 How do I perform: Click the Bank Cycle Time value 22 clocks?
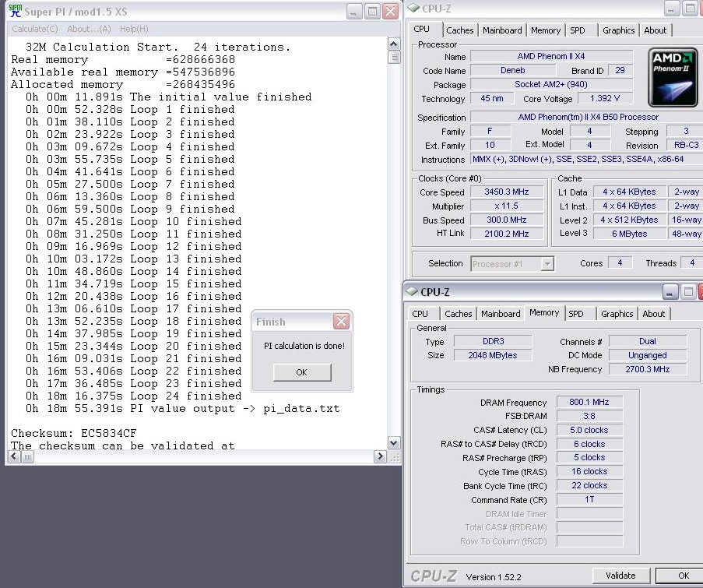tap(589, 486)
